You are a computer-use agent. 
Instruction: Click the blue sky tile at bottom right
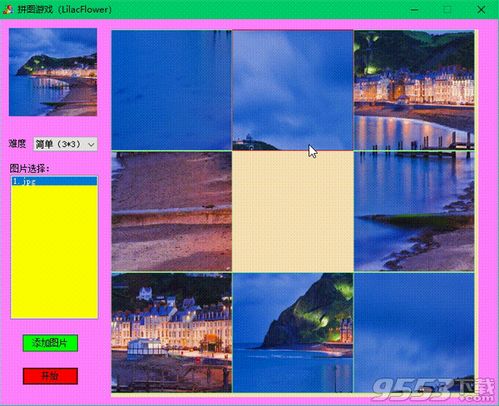coord(414,333)
